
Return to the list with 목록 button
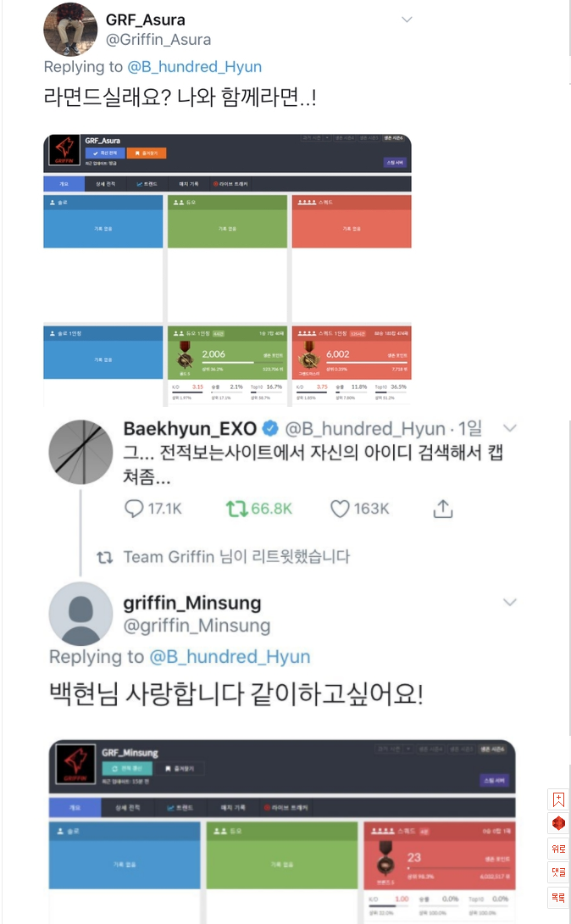[x=558, y=898]
